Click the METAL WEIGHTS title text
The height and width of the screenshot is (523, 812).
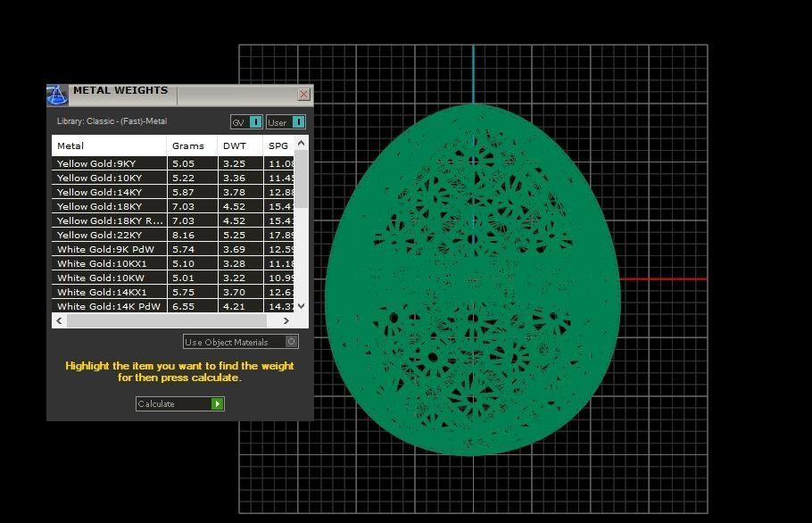[120, 90]
